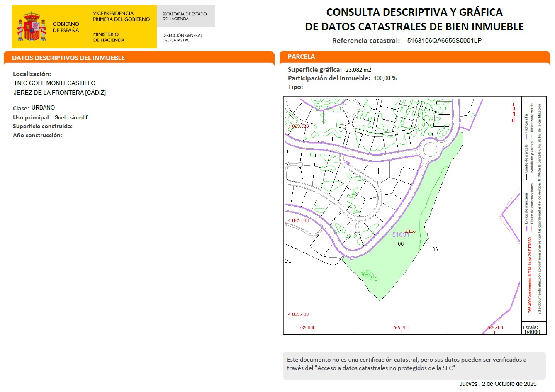Click the purple 'Límite de manzana' legend line
555x392 pixels.
pyautogui.click(x=526, y=228)
